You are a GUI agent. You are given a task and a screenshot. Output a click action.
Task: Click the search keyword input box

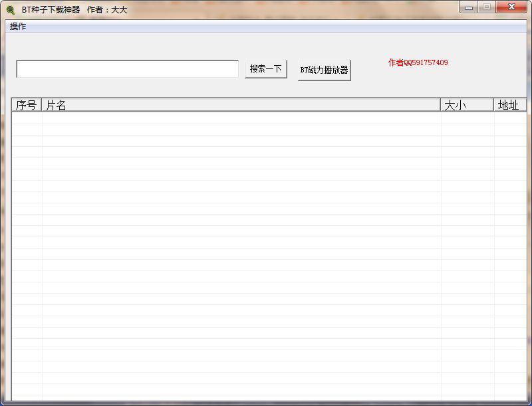[127, 69]
